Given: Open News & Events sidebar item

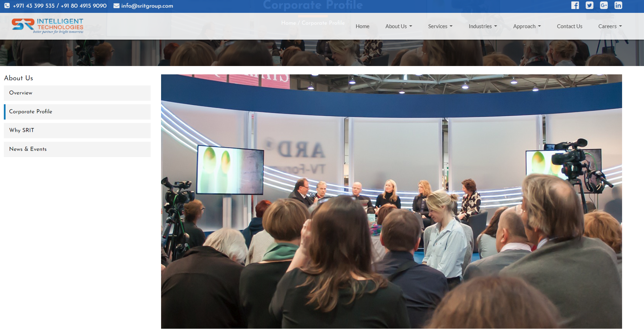Looking at the screenshot, I should [77, 149].
